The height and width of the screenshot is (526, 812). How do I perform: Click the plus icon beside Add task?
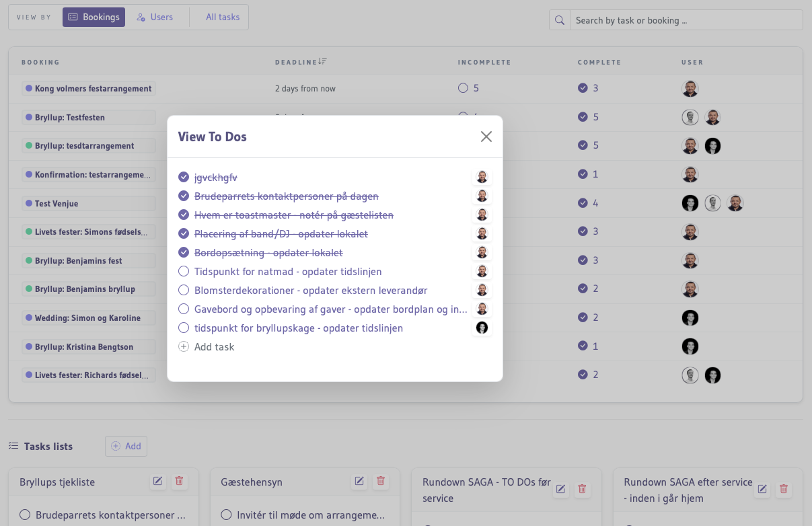(183, 346)
